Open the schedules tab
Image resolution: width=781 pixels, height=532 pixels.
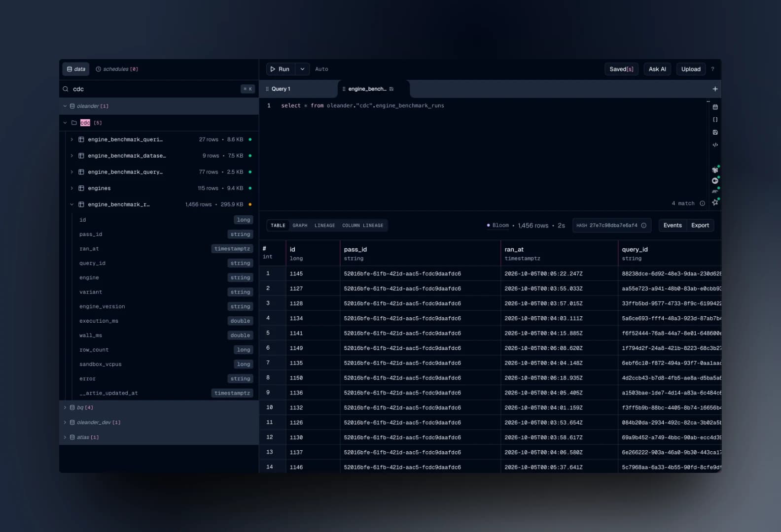tap(117, 69)
